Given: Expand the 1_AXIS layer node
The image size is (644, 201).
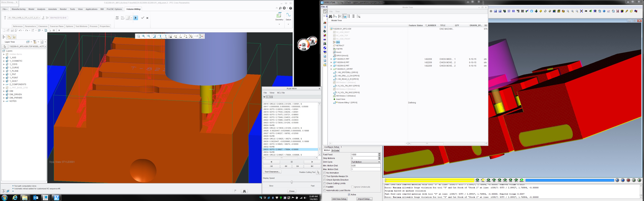Looking at the screenshot, I should coord(4,58).
